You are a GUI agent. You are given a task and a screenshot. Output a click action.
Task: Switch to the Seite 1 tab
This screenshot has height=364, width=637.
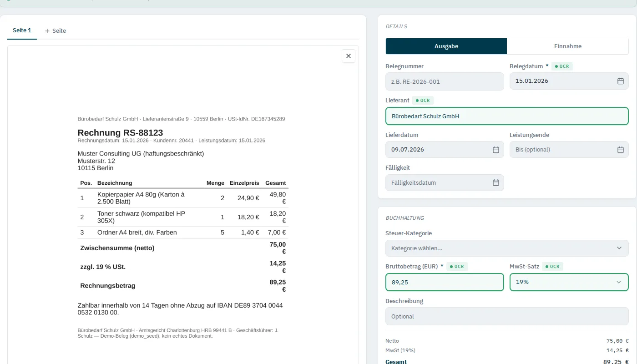22,30
